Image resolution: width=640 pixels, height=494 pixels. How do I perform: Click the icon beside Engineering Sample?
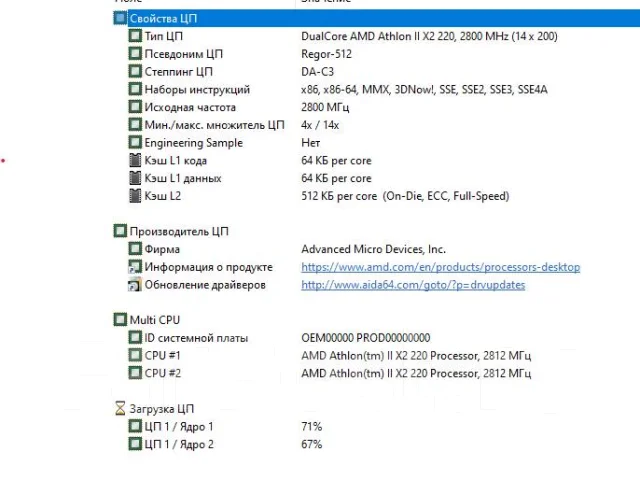(x=135, y=142)
